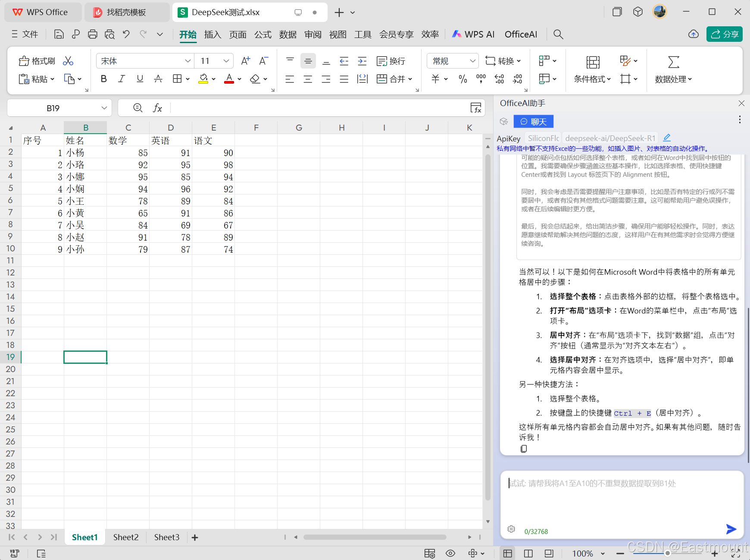Toggle vertical middle alignment
Viewport: 750px width, 560px height.
pos(308,61)
